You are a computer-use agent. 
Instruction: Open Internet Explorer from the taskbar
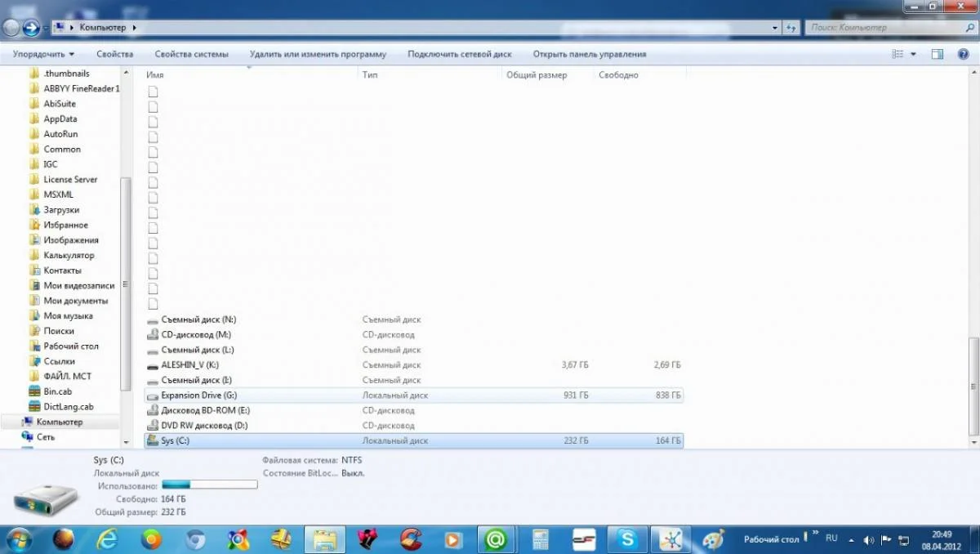click(108, 539)
